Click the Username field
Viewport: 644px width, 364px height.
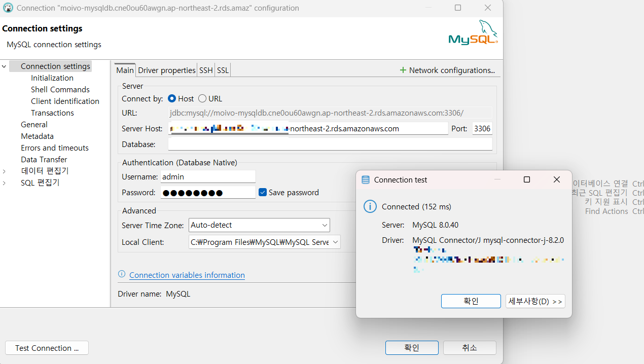pos(208,177)
